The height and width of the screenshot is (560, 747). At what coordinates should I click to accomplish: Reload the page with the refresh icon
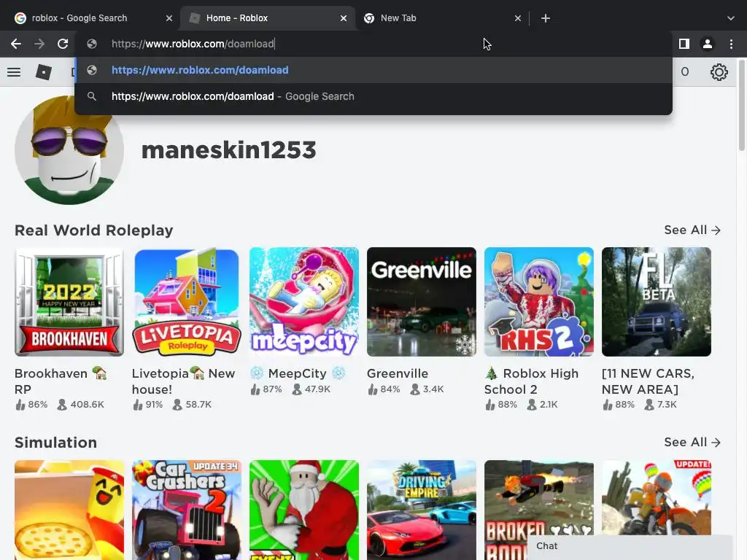click(x=63, y=44)
